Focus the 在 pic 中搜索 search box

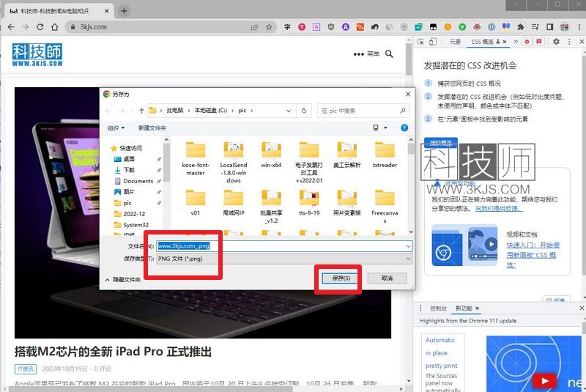click(363, 111)
